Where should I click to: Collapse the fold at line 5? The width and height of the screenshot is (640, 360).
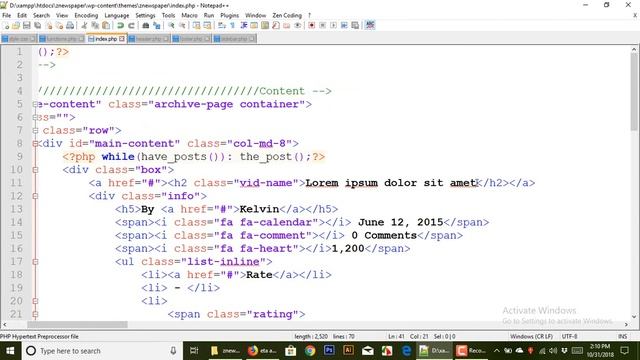click(36, 104)
